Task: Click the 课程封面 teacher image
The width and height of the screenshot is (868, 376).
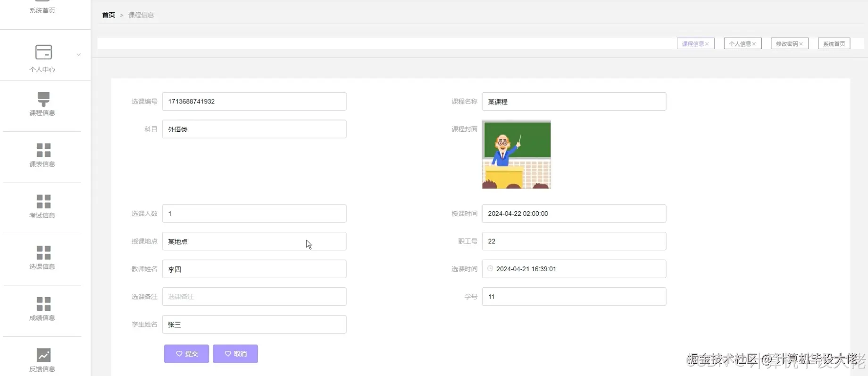Action: coord(517,154)
